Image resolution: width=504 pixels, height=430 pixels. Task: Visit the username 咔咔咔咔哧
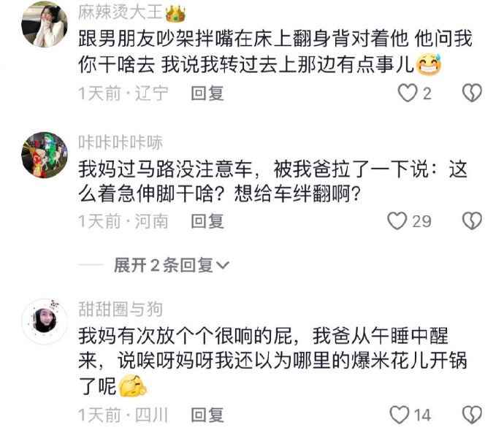[x=121, y=142]
